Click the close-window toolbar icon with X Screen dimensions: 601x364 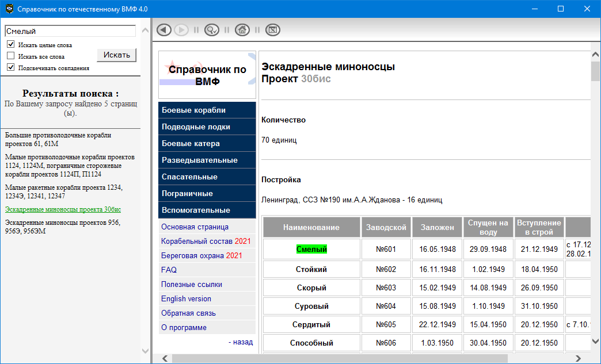coord(273,30)
